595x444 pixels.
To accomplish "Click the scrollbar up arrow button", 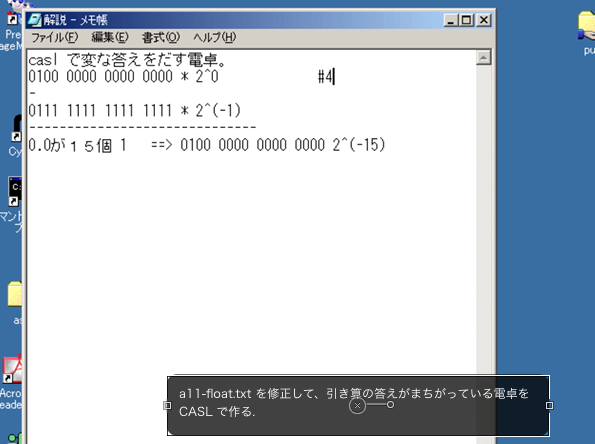I will (x=483, y=57).
